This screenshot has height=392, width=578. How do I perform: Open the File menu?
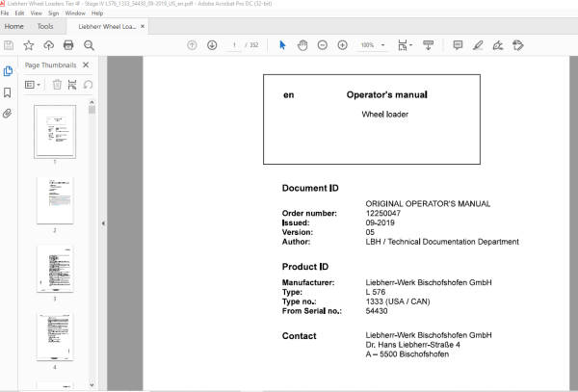pyautogui.click(x=5, y=13)
